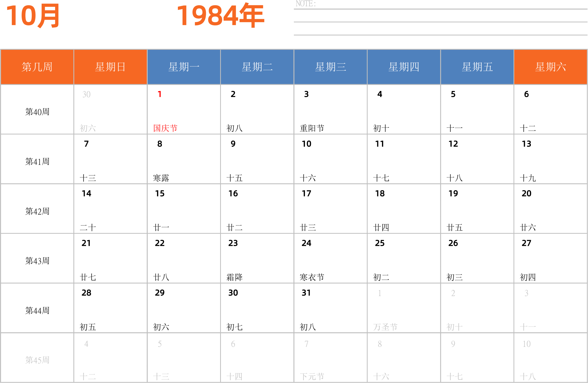The width and height of the screenshot is (588, 383).
Task: Click date 21 in week 43
Action: tap(86, 243)
